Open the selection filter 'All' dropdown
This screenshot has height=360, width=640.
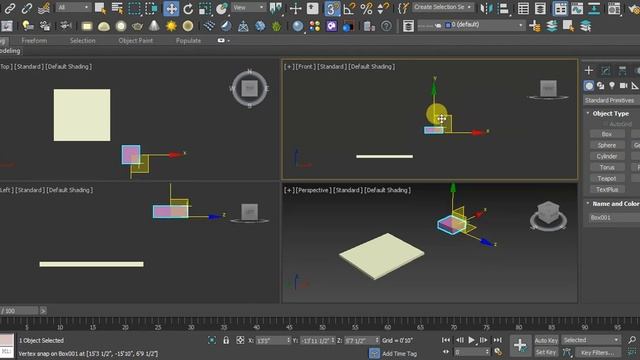click(x=73, y=7)
